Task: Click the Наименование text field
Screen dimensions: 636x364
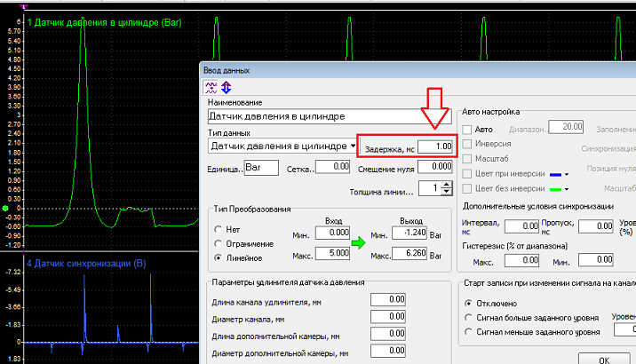Action: (330, 116)
